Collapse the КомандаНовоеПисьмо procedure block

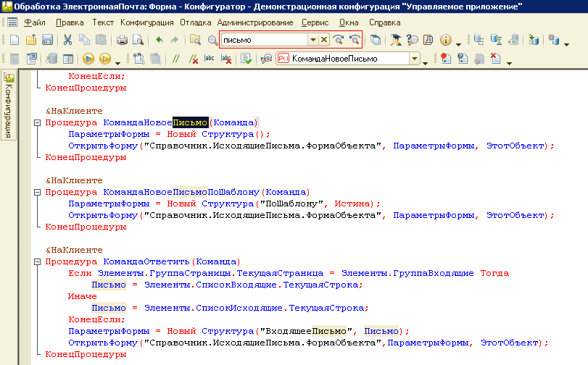click(x=38, y=123)
